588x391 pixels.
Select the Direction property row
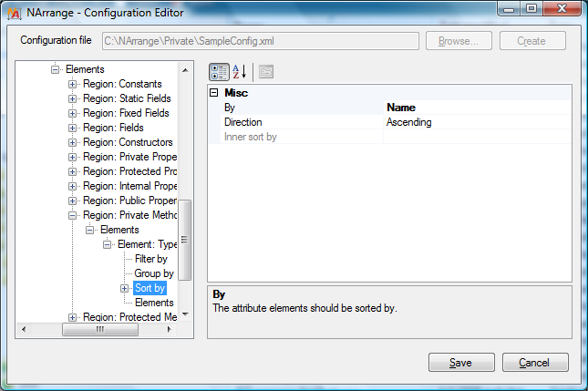coord(243,122)
